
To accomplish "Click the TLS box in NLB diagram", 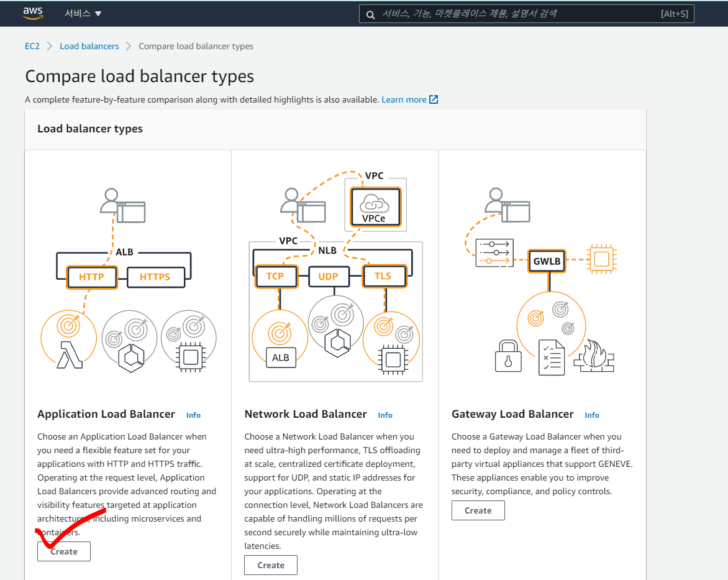I will [384, 276].
